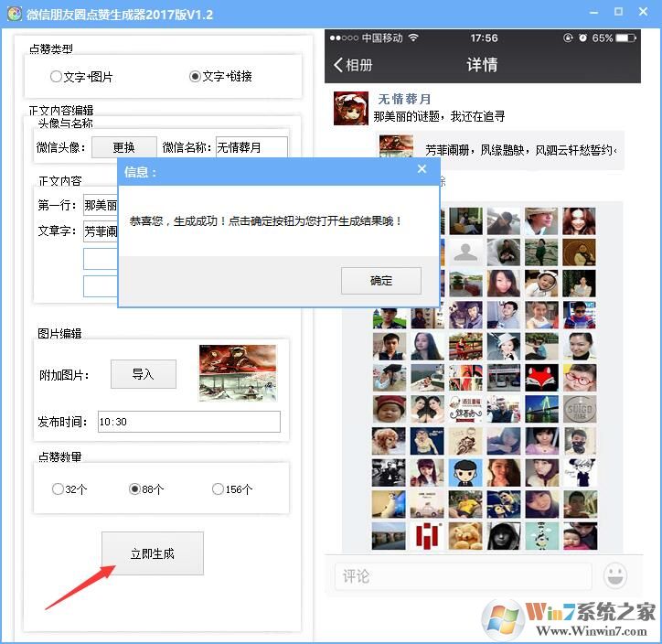Screen dimensions: 662x644
Task: Click the 17:56 time in status bar
Action: [x=484, y=38]
